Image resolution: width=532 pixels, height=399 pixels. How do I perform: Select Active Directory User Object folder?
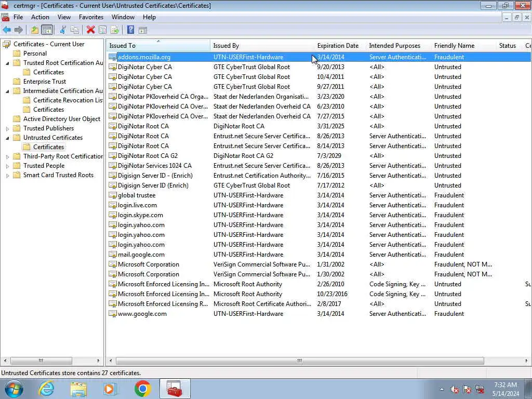57,119
